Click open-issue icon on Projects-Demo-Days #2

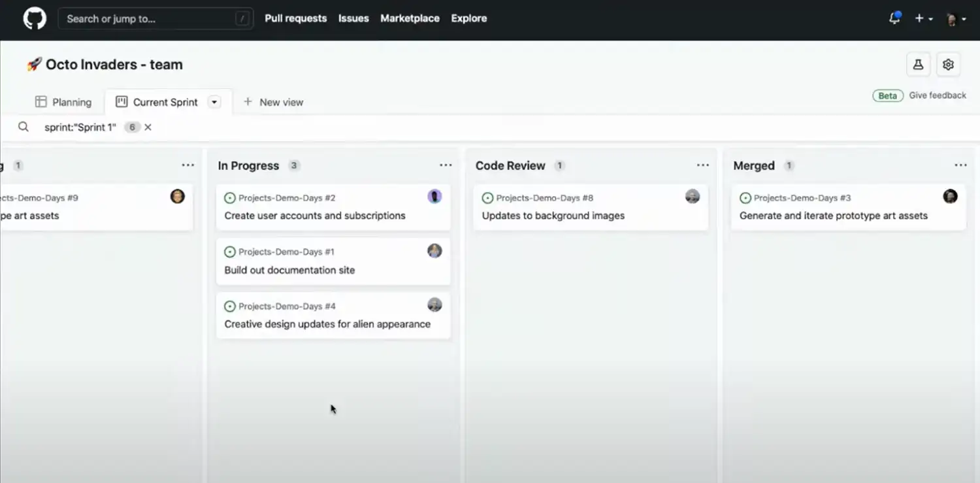click(x=230, y=198)
